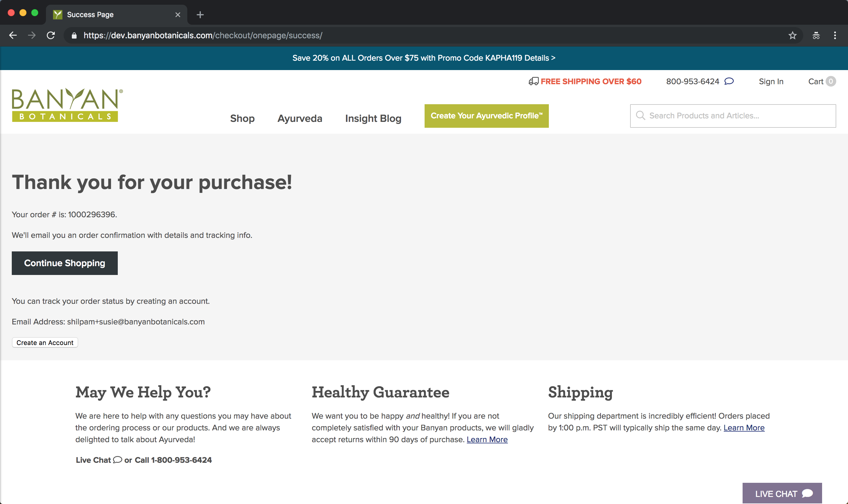The width and height of the screenshot is (848, 504).
Task: Click May We Help You? heading
Action: click(143, 393)
